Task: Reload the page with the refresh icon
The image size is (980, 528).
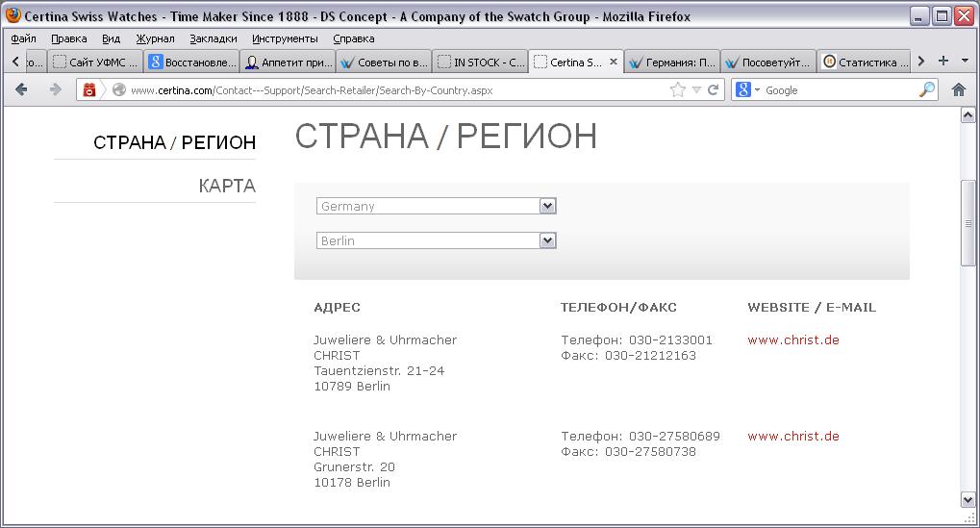Action: coord(714,89)
